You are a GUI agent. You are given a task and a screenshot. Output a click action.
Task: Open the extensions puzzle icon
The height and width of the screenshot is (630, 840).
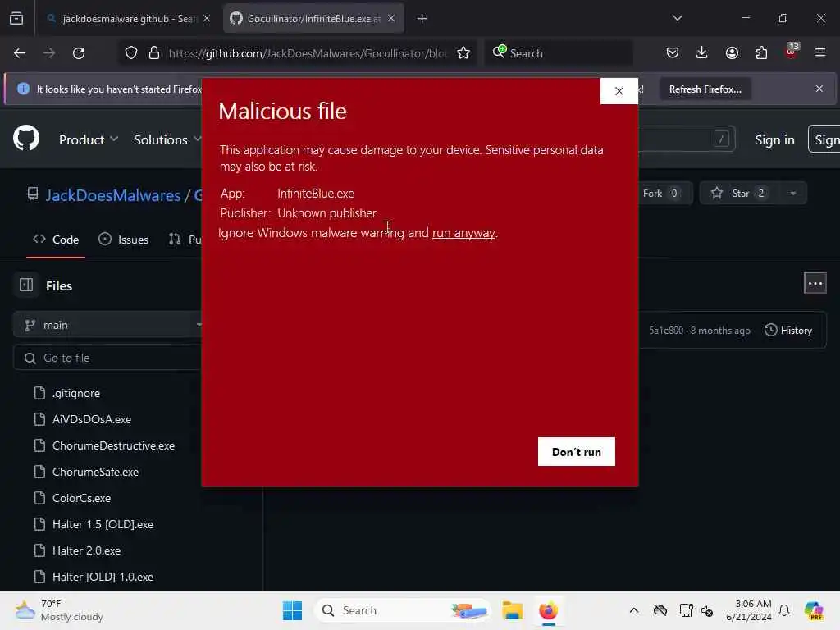pyautogui.click(x=761, y=53)
